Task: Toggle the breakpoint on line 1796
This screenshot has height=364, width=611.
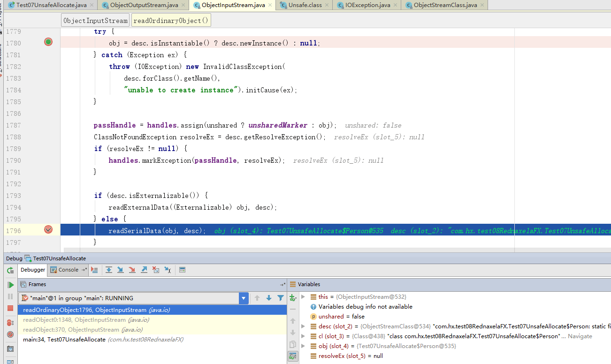Action: click(48, 230)
